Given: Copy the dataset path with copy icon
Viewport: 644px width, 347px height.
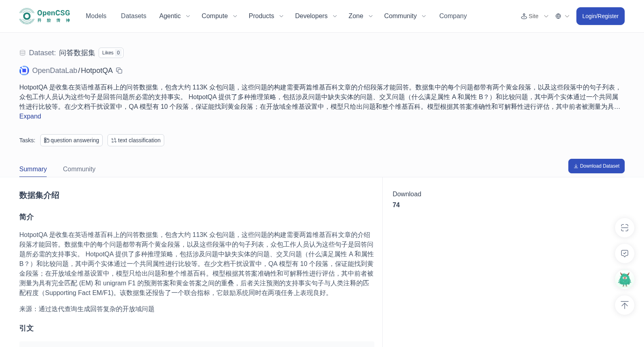Looking at the screenshot, I should [x=119, y=71].
